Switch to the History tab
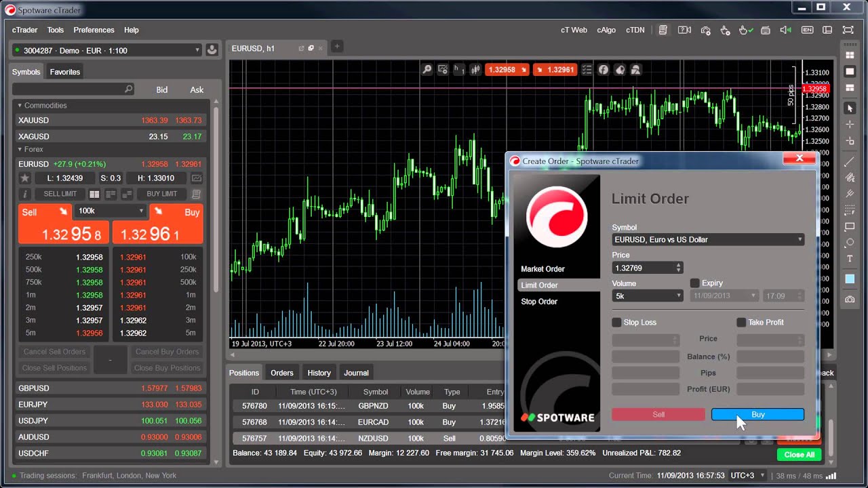 click(319, 373)
